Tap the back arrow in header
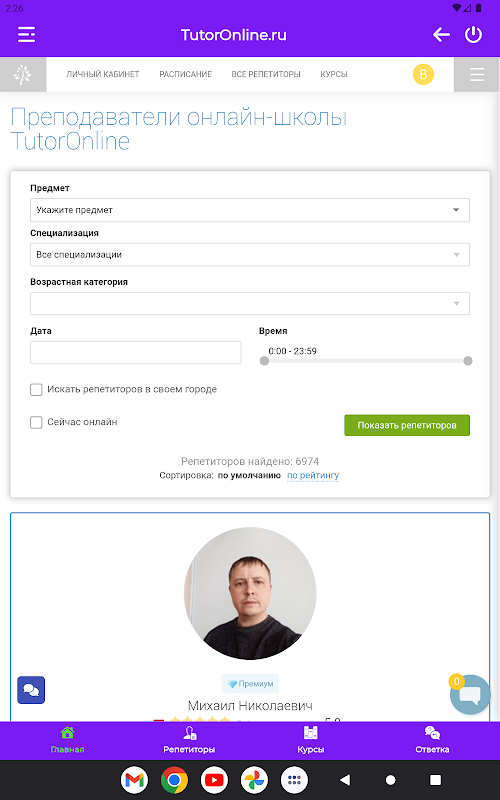 tap(441, 35)
